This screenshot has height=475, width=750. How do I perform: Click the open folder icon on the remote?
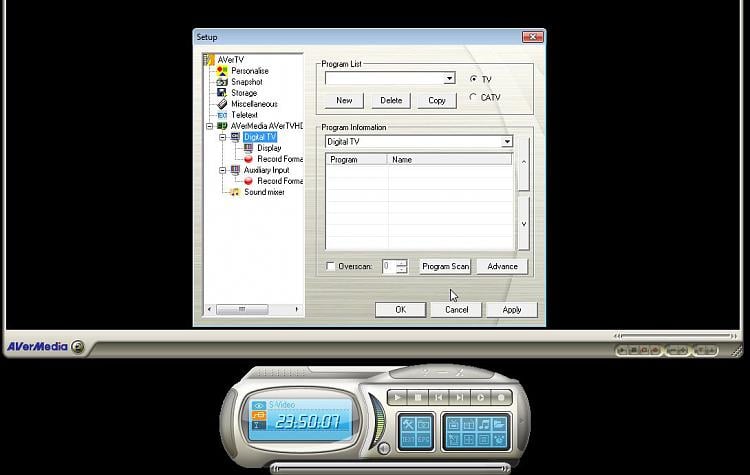499,424
